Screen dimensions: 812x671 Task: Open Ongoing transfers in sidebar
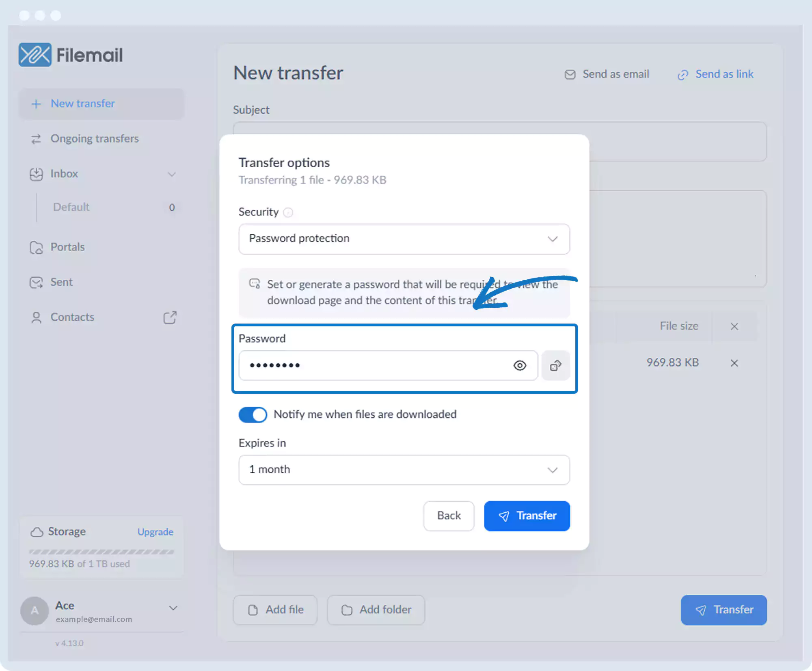(94, 139)
